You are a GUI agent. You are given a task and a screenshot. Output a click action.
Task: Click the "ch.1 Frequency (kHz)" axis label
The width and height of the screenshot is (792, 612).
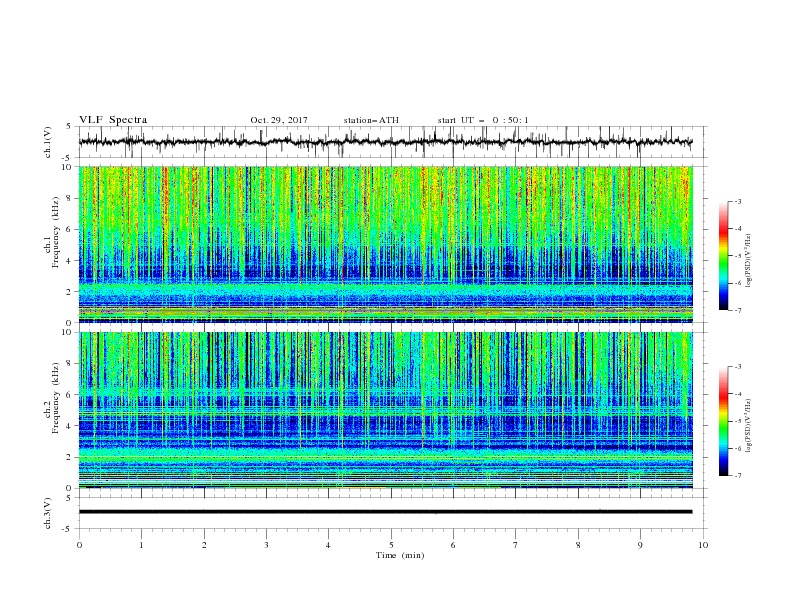[x=51, y=231]
